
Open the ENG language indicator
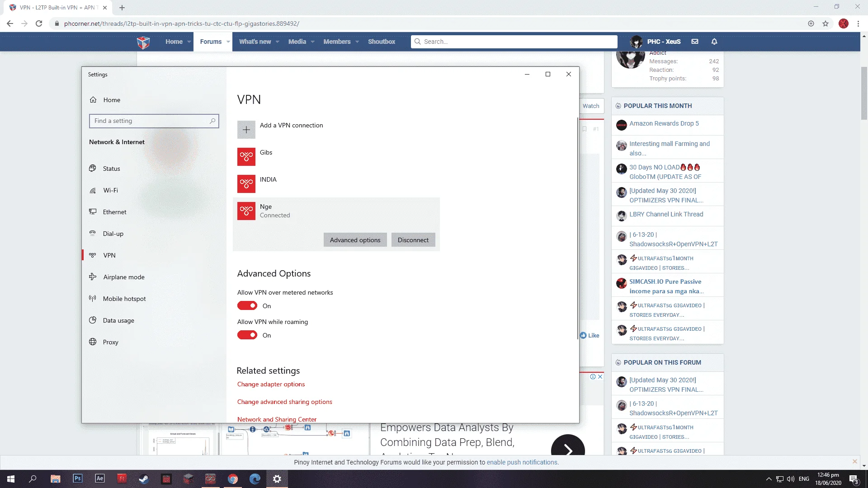click(804, 479)
